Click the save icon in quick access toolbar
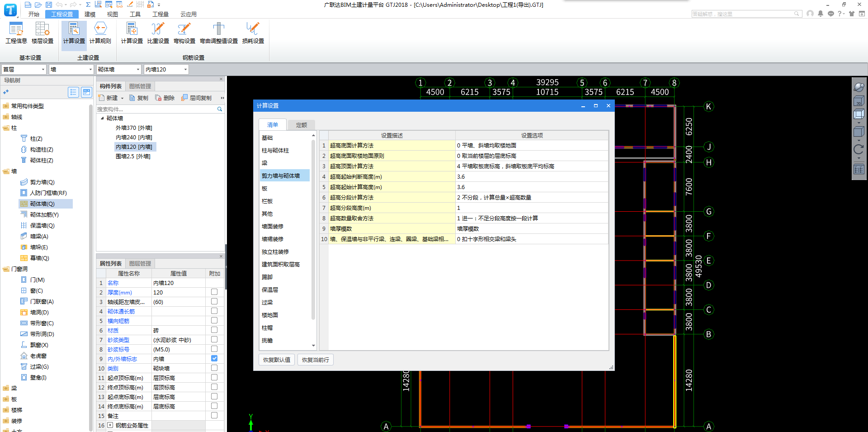Screen dimensions: 868x432 pos(48,5)
